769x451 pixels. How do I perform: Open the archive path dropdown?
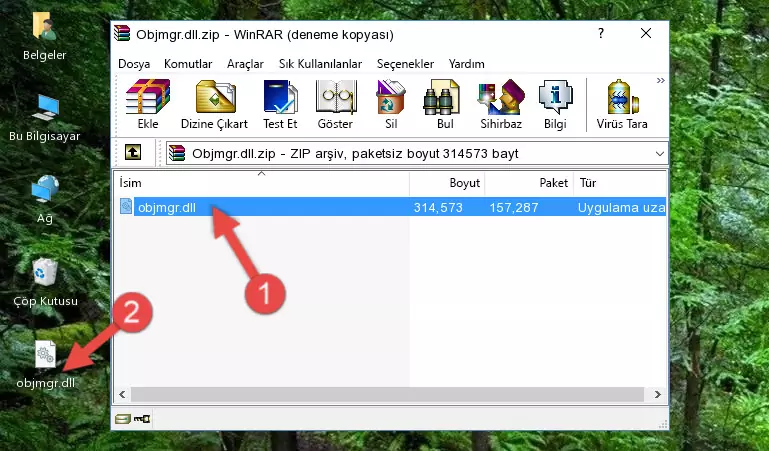pyautogui.click(x=660, y=154)
